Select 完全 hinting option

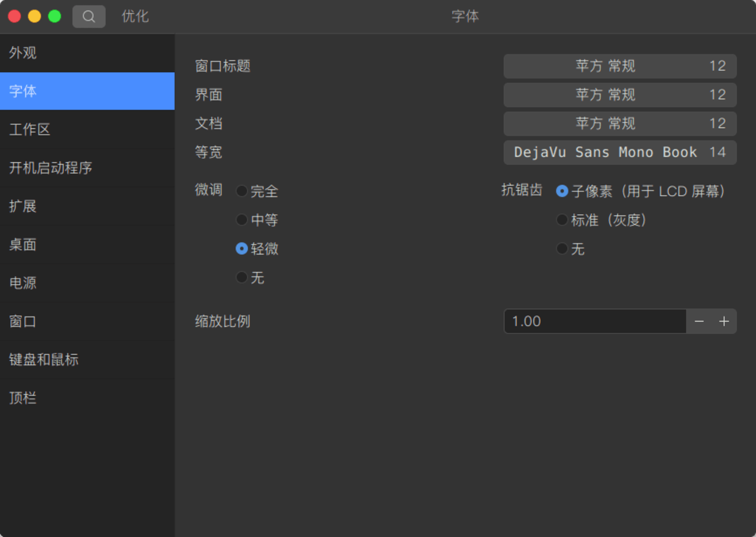click(x=257, y=191)
